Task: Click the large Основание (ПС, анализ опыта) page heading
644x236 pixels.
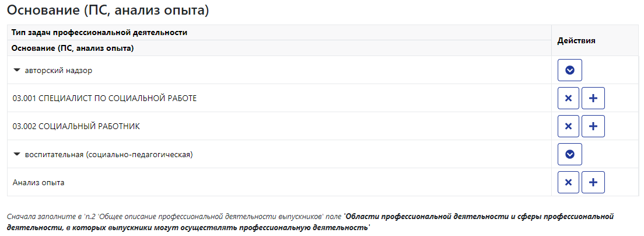Action: [108, 11]
